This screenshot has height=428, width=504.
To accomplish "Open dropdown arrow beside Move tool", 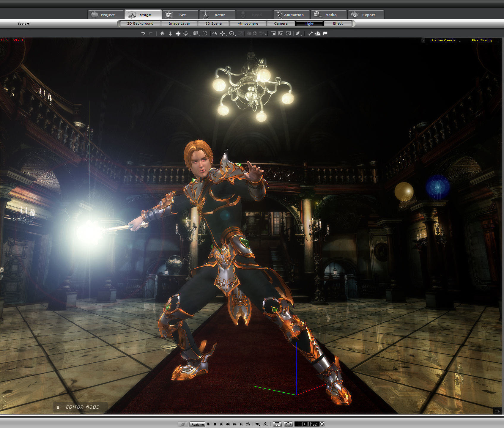I will (x=226, y=35).
